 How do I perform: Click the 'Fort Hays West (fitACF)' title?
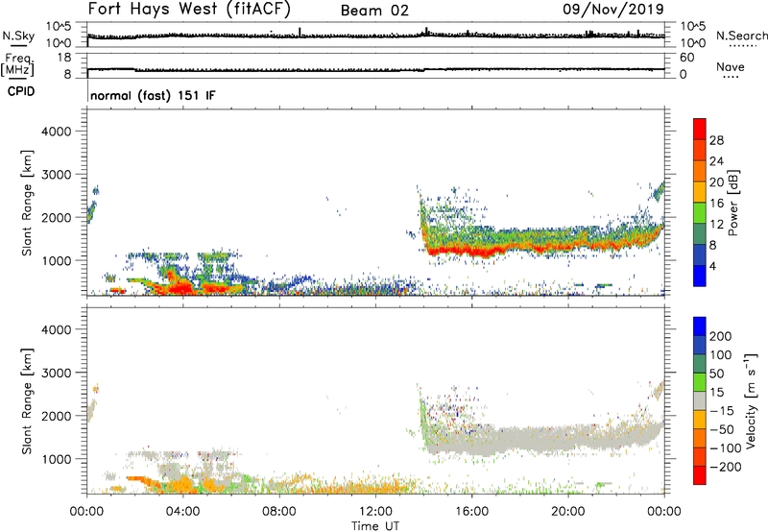coord(189,10)
